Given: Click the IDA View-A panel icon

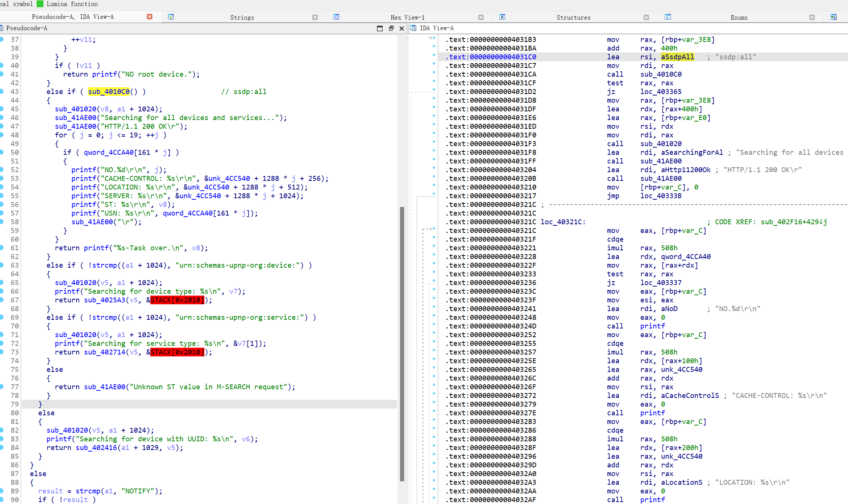Looking at the screenshot, I should tap(413, 28).
